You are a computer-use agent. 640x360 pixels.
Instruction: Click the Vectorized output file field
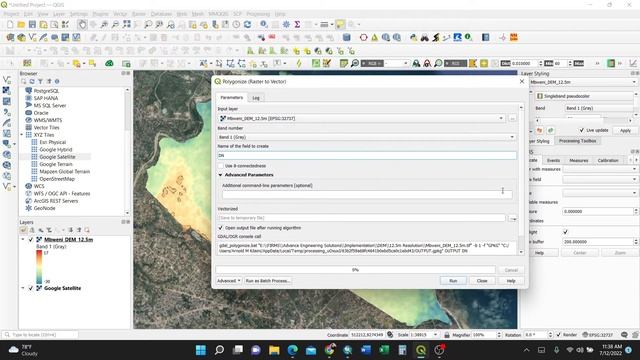pyautogui.click(x=362, y=218)
